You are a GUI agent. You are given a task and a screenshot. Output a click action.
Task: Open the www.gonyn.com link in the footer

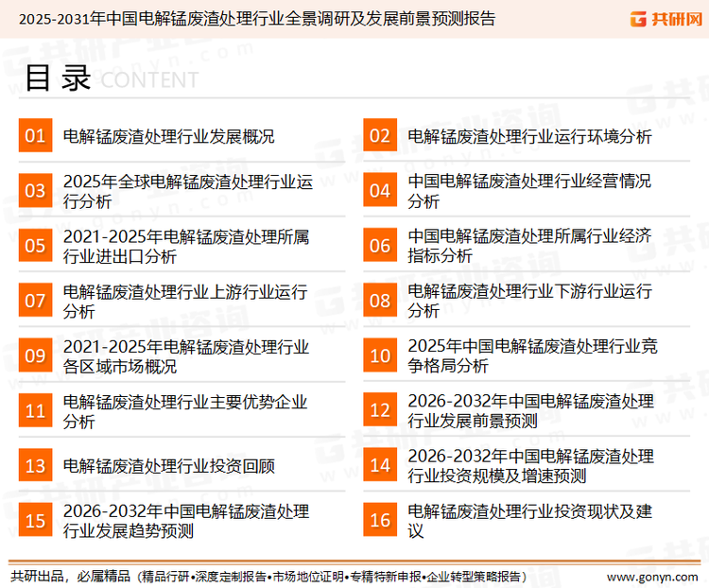coord(652,578)
